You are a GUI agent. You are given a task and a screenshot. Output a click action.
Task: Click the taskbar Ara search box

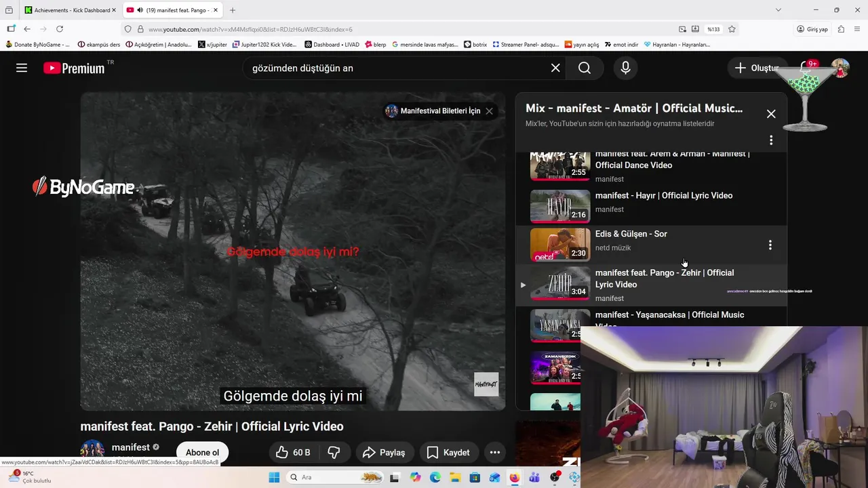click(x=335, y=477)
